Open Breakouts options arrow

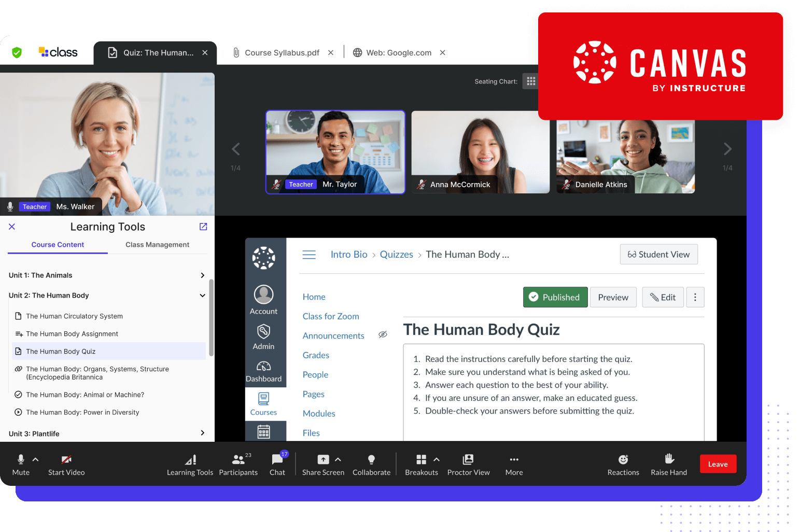click(x=437, y=459)
